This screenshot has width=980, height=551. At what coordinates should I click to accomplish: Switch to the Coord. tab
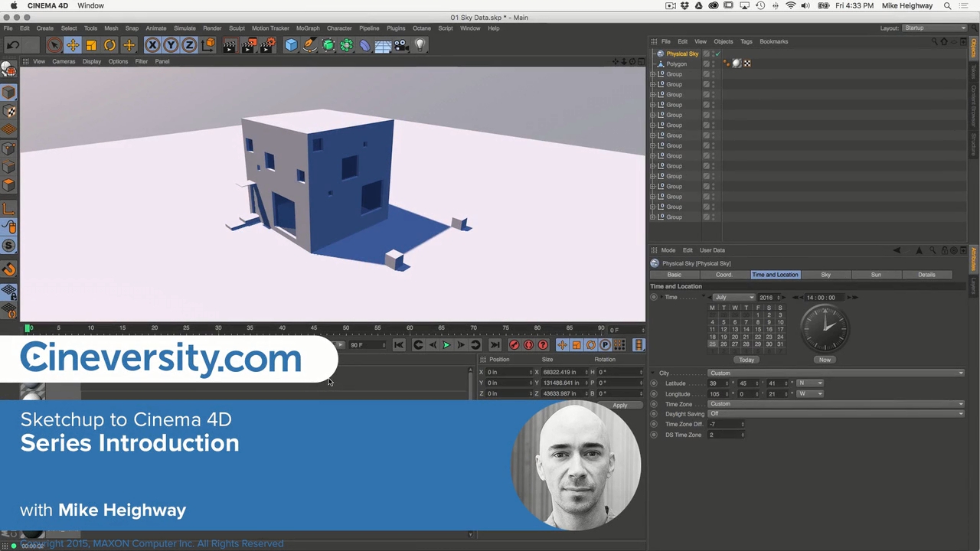pyautogui.click(x=724, y=275)
